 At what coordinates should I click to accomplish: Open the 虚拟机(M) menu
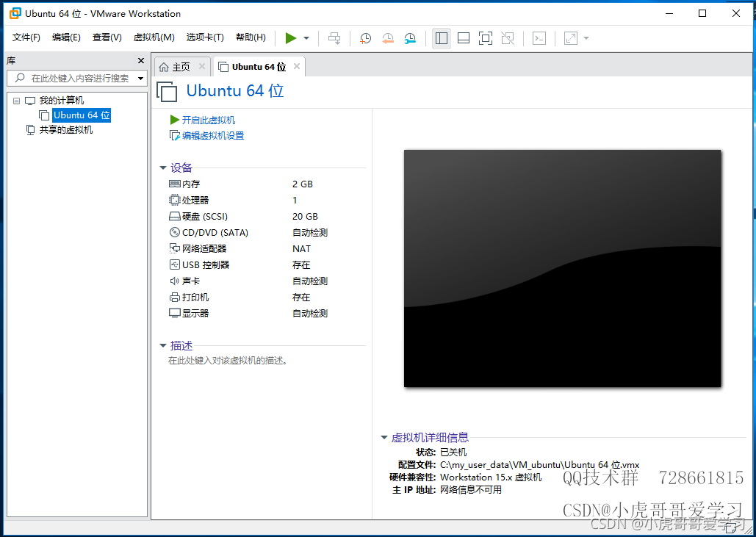[x=154, y=37]
